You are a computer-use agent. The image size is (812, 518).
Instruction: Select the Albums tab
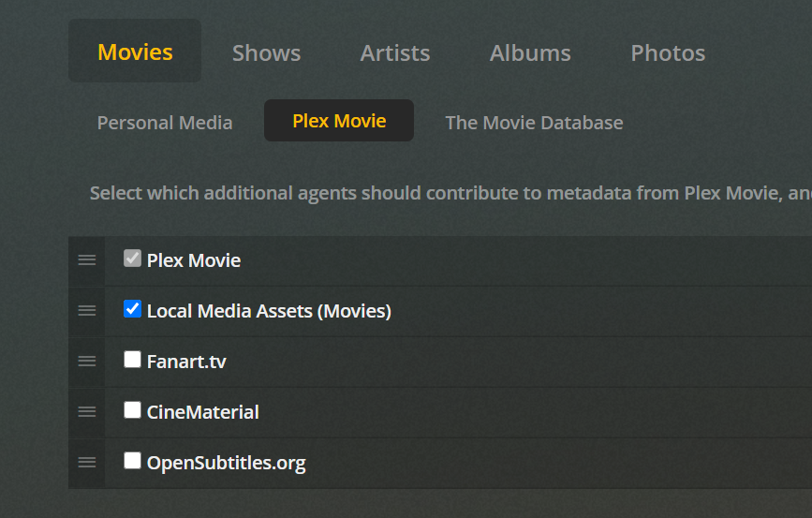tap(530, 53)
